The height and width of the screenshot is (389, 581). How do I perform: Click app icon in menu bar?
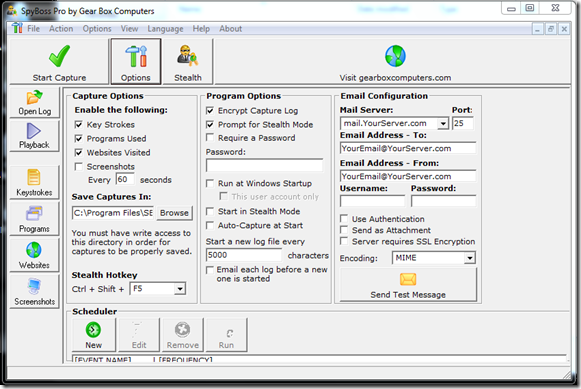click(17, 28)
